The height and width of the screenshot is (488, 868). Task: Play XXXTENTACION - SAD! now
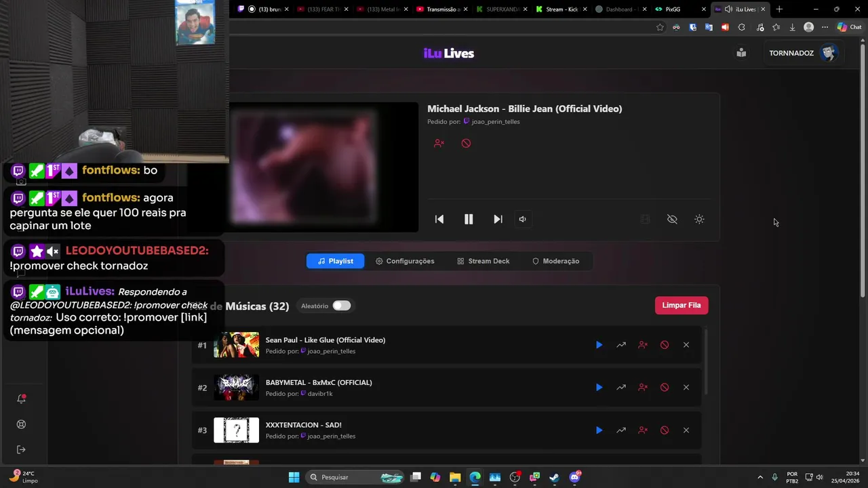click(x=599, y=430)
